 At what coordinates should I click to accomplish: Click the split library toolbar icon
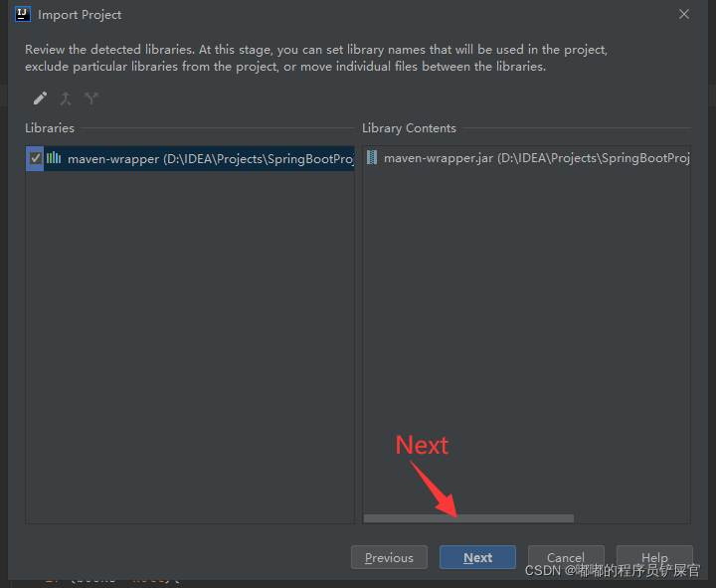coord(91,98)
